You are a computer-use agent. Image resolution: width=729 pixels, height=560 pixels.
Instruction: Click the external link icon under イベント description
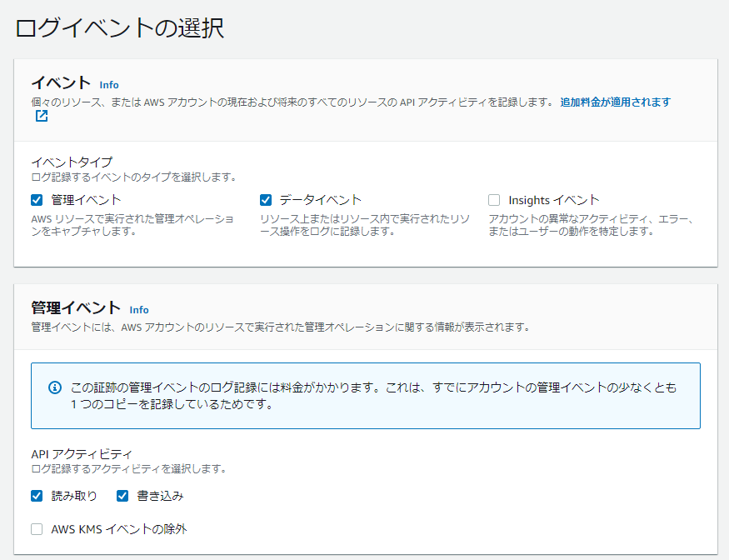click(x=42, y=116)
